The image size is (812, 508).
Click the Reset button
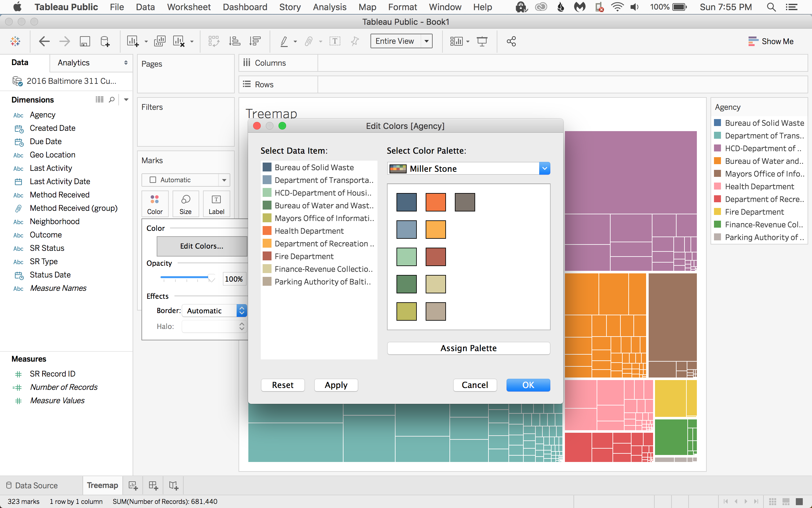tap(283, 385)
